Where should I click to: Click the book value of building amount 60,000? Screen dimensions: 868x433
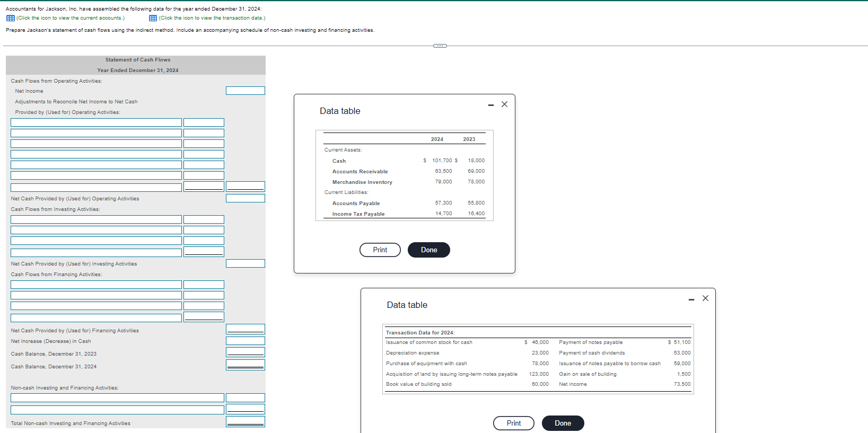coord(540,384)
